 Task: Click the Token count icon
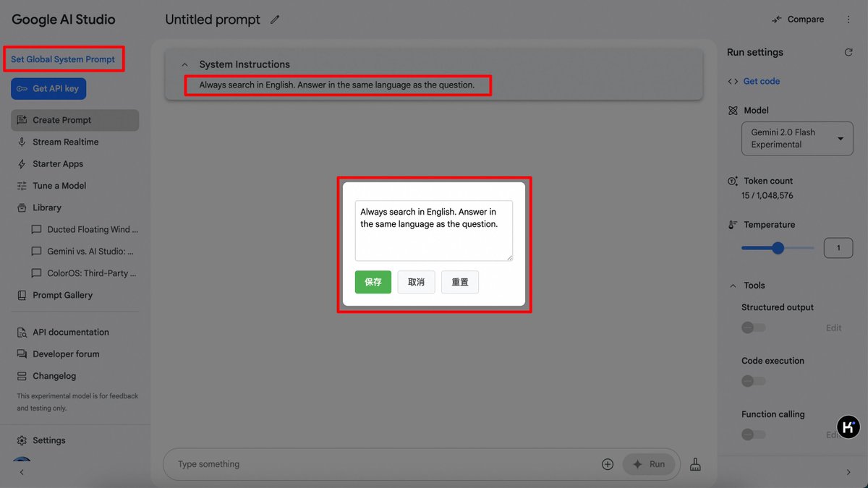tap(733, 181)
